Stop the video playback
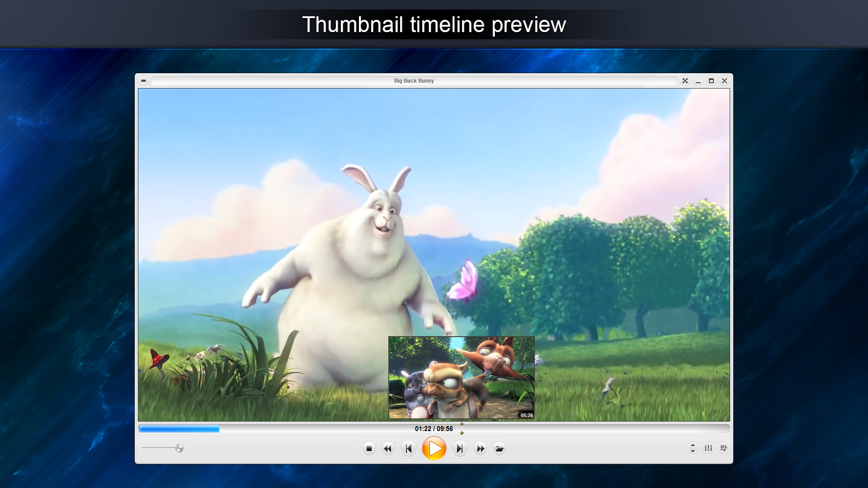Image resolution: width=868 pixels, height=488 pixels. click(x=370, y=448)
